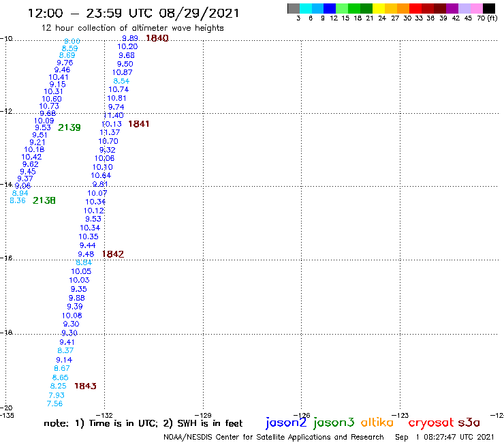Click the wave height value 10.73

point(49,106)
